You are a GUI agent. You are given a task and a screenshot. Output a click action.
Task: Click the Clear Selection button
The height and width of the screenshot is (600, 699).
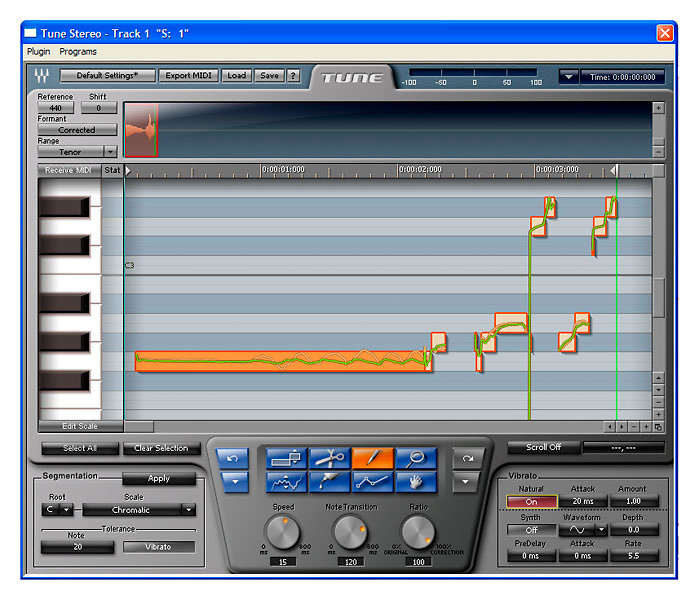(x=161, y=448)
